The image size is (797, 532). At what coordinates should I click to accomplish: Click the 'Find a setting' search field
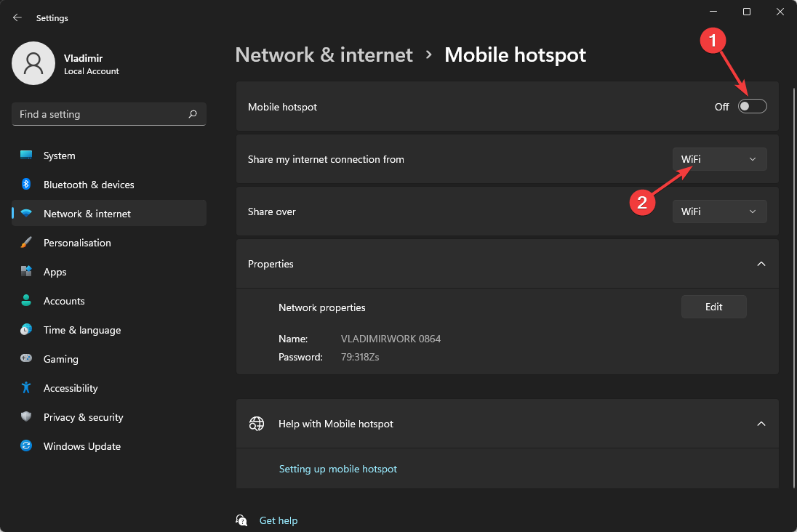tap(98, 114)
